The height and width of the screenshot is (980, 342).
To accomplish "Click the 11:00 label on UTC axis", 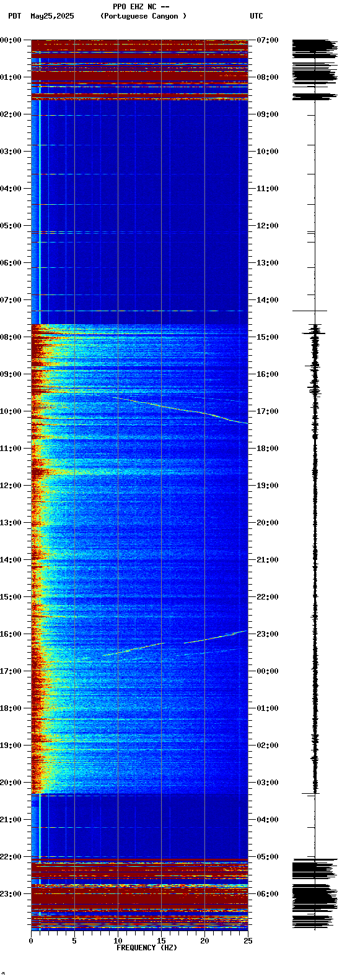I will [268, 189].
